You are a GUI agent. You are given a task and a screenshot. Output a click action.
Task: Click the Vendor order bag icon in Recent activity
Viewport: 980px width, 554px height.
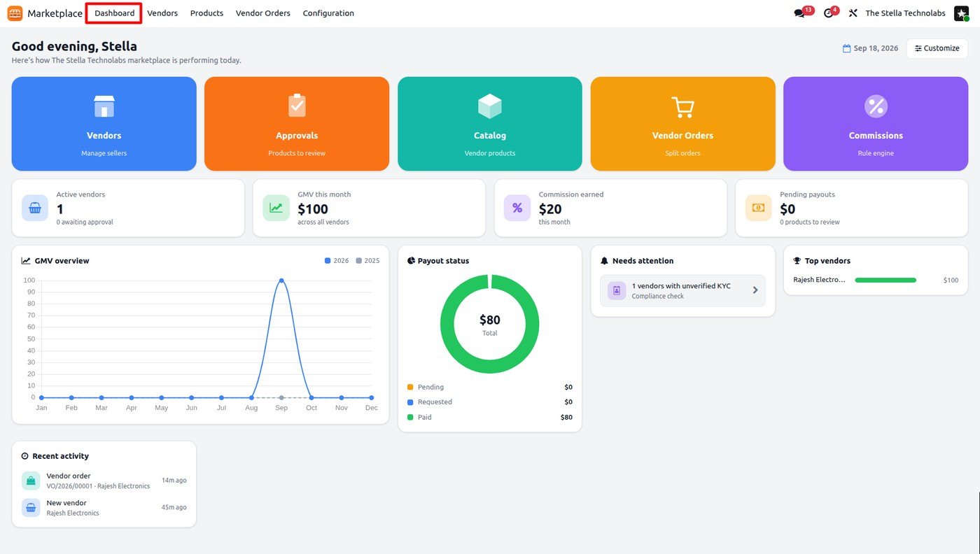click(31, 481)
